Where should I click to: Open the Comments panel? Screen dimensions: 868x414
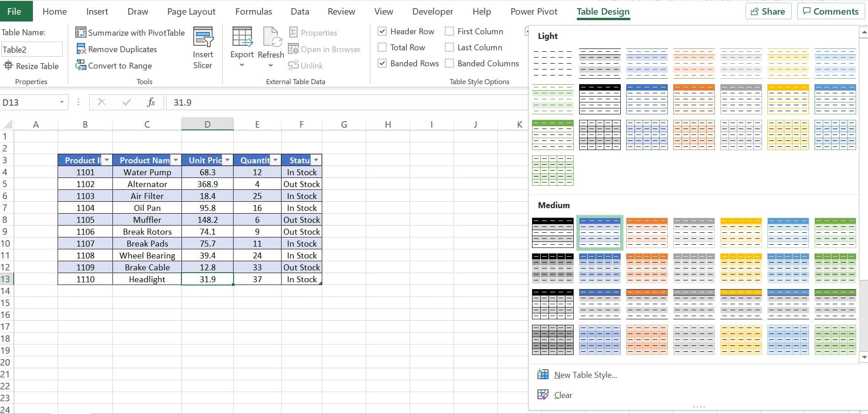pos(831,11)
